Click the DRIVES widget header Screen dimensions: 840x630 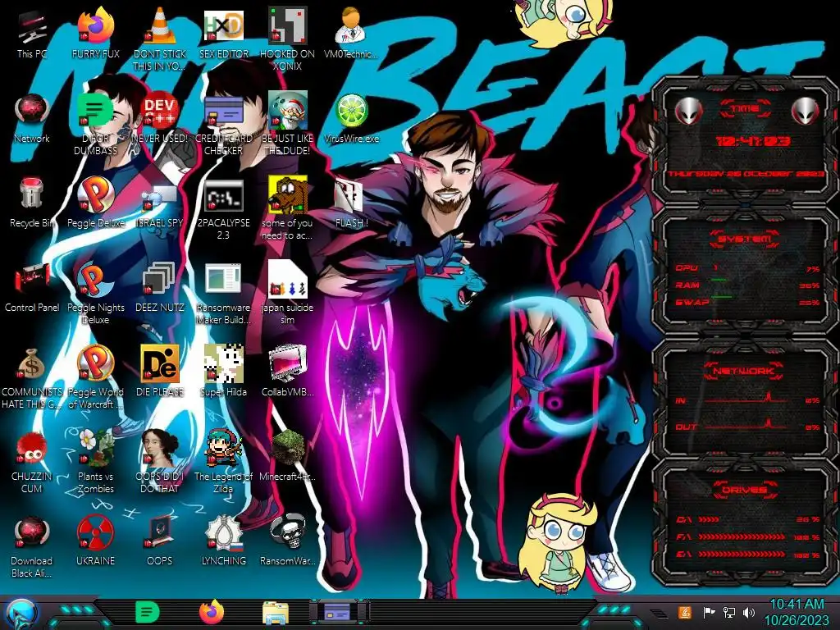(745, 489)
